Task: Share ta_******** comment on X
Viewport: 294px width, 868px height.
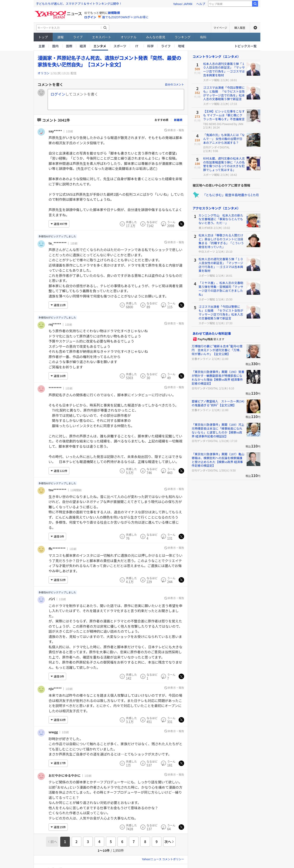Action: (x=181, y=305)
